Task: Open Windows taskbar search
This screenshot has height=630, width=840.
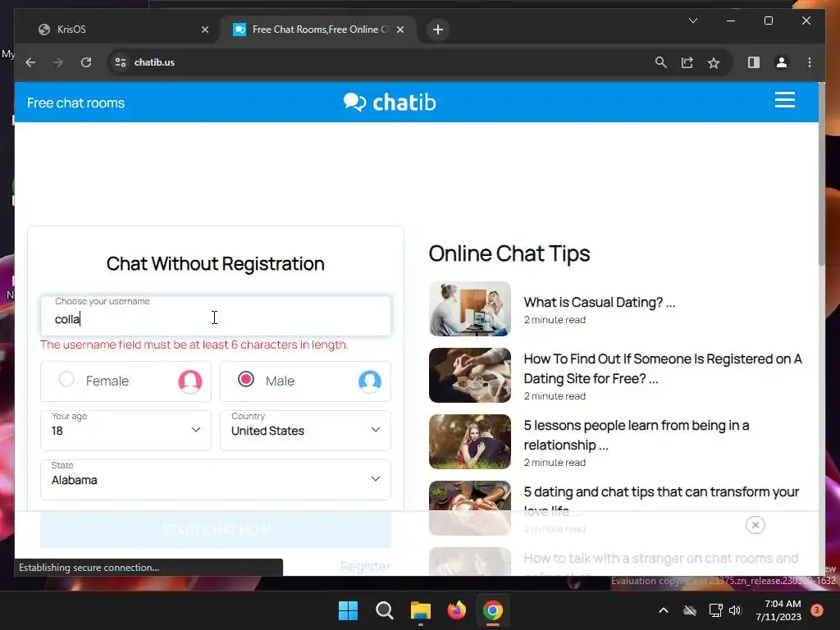Action: point(384,610)
